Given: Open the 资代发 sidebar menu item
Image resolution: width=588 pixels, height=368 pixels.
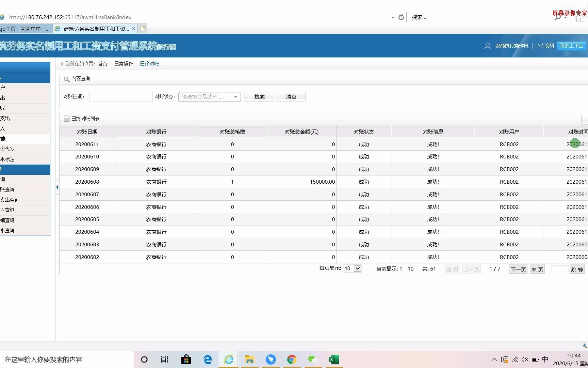Looking at the screenshot, I should [x=25, y=149].
